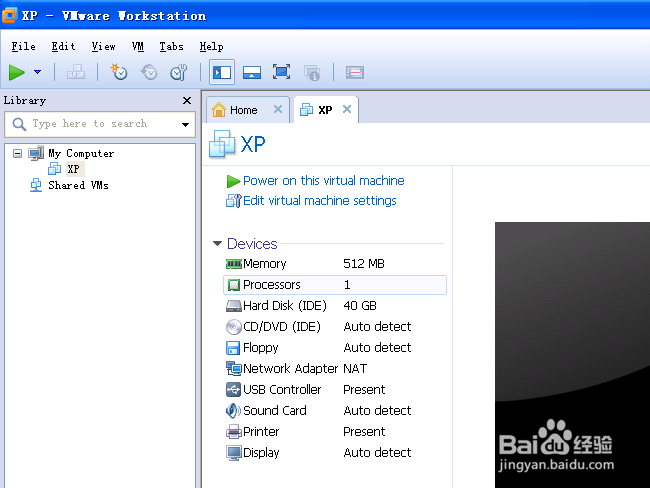
Task: Select the Hard Disk (IDE) label
Action: pos(285,306)
